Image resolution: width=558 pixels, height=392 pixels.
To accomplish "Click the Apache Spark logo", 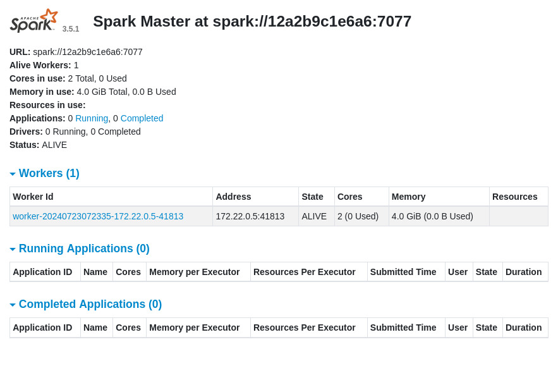I will 34,21.
